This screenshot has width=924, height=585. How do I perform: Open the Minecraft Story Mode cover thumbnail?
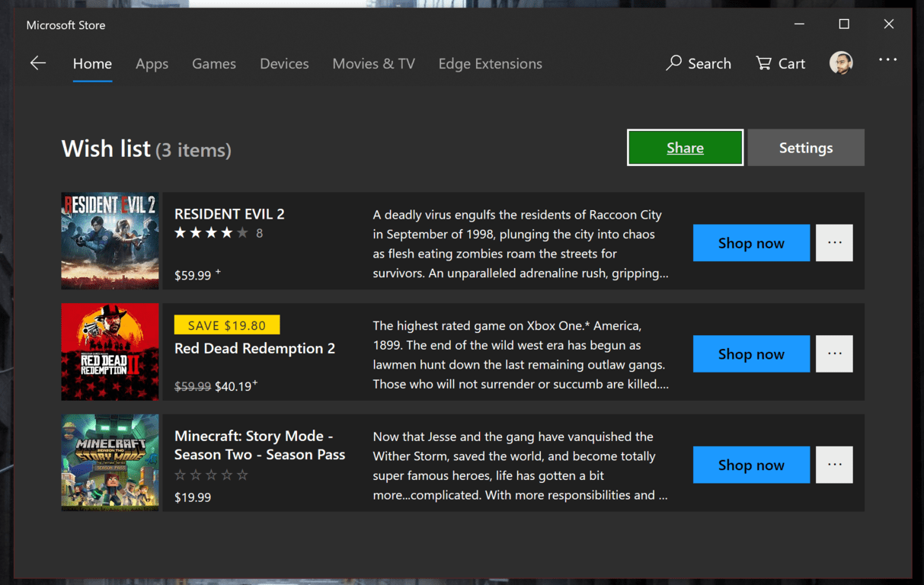[x=110, y=462]
